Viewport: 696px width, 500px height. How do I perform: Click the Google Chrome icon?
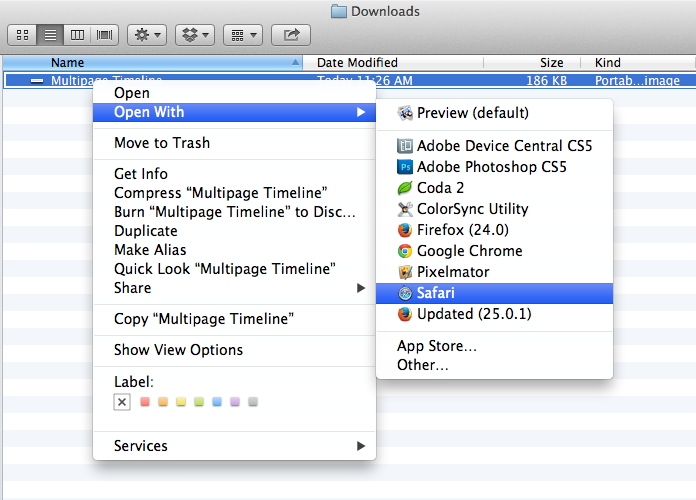point(405,251)
